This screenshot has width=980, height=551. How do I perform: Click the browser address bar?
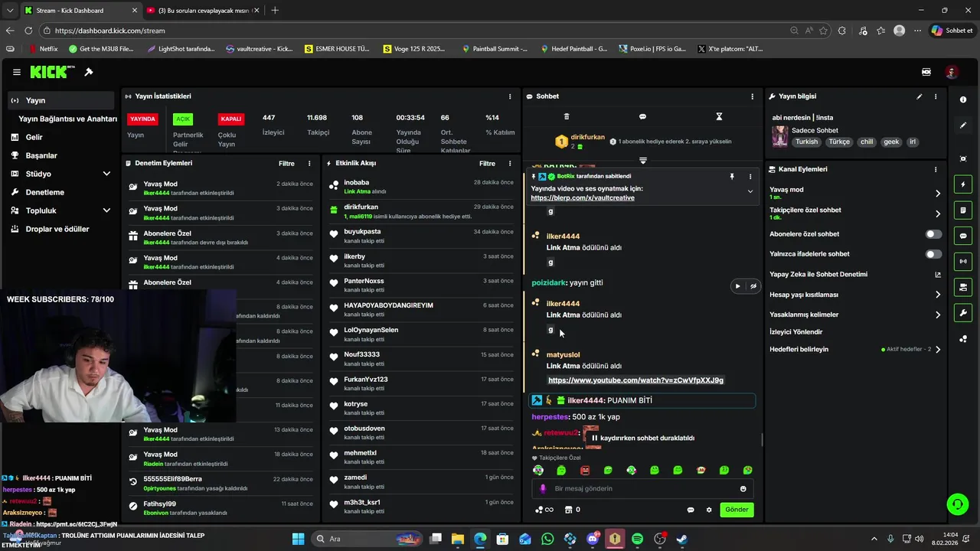tap(413, 31)
